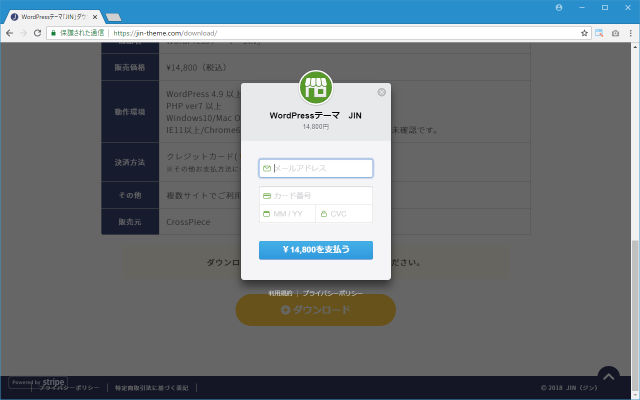Click the browser forward arrow

(x=23, y=33)
